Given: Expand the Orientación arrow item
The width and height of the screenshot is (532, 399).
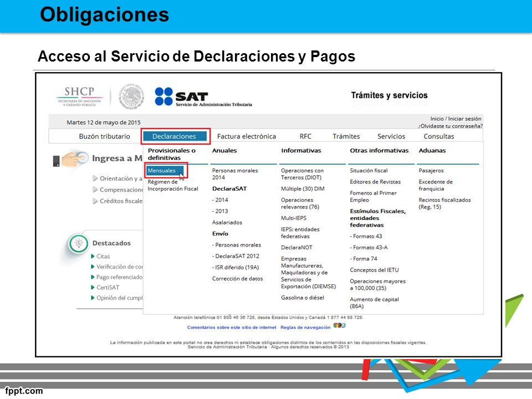Looking at the screenshot, I should click(95, 178).
